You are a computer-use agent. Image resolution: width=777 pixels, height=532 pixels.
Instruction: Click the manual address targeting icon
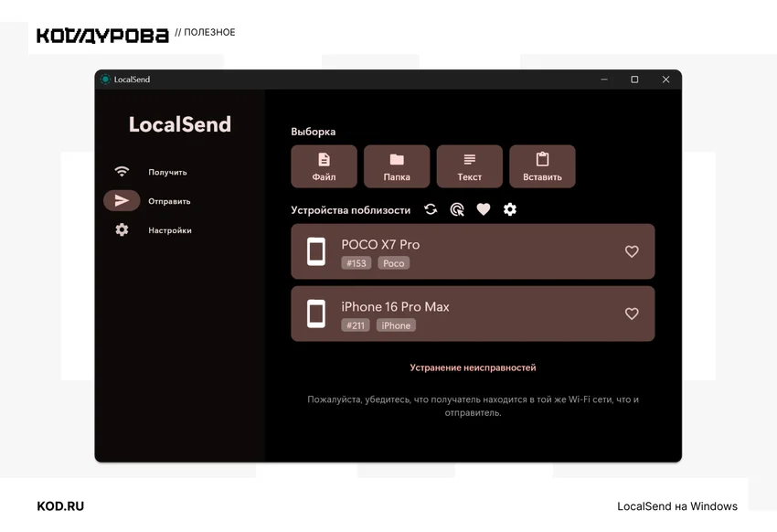coord(457,209)
